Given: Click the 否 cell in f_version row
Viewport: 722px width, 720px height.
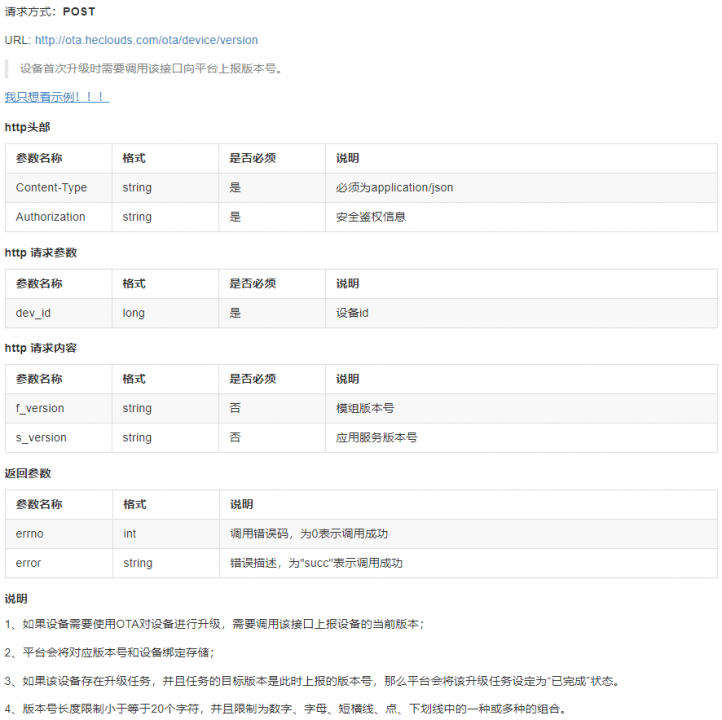Looking at the screenshot, I should (272, 408).
